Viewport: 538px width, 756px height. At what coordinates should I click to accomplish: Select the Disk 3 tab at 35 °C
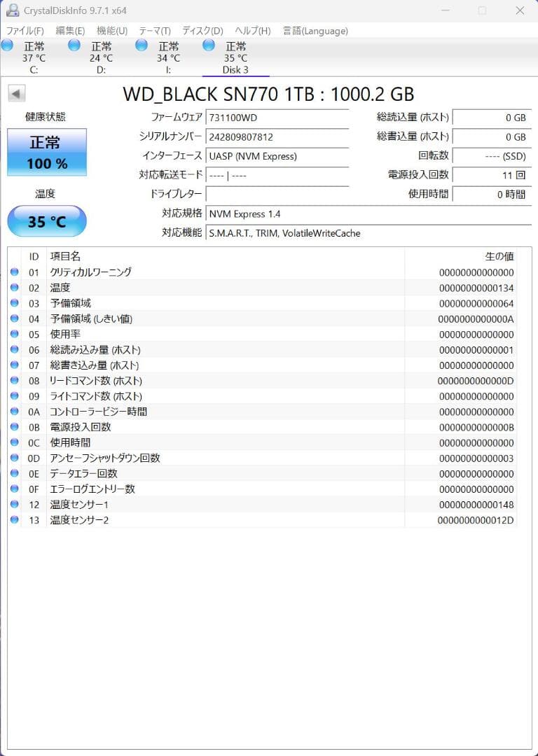coord(235,57)
